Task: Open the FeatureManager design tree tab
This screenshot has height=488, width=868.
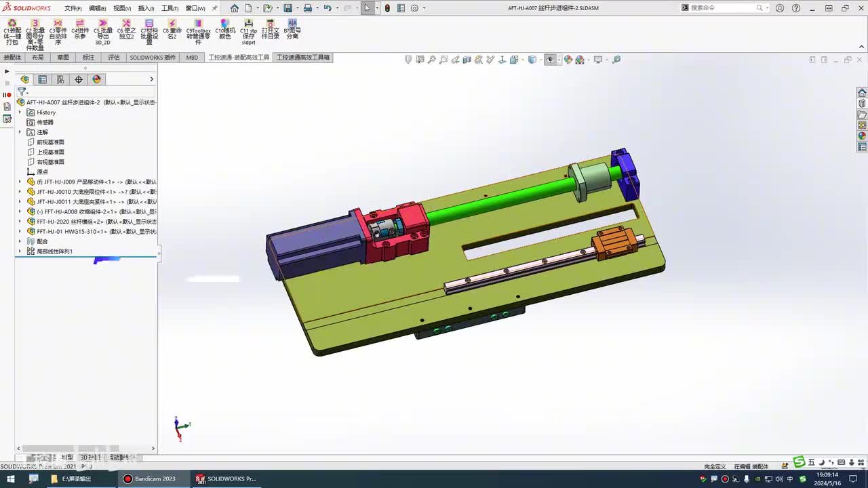Action: tap(25, 79)
